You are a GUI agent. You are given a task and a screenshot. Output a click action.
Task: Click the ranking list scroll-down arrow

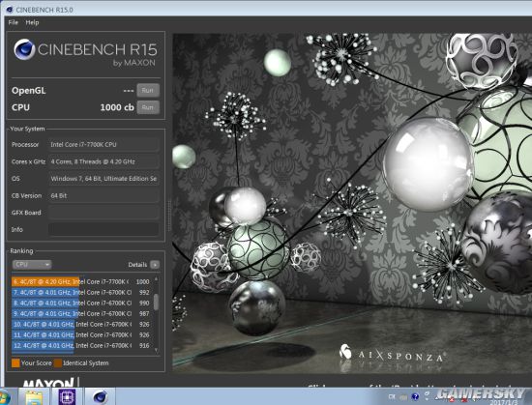tap(156, 350)
